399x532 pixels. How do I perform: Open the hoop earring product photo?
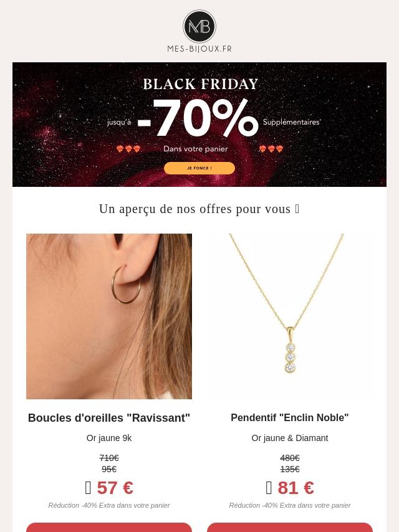(109, 316)
